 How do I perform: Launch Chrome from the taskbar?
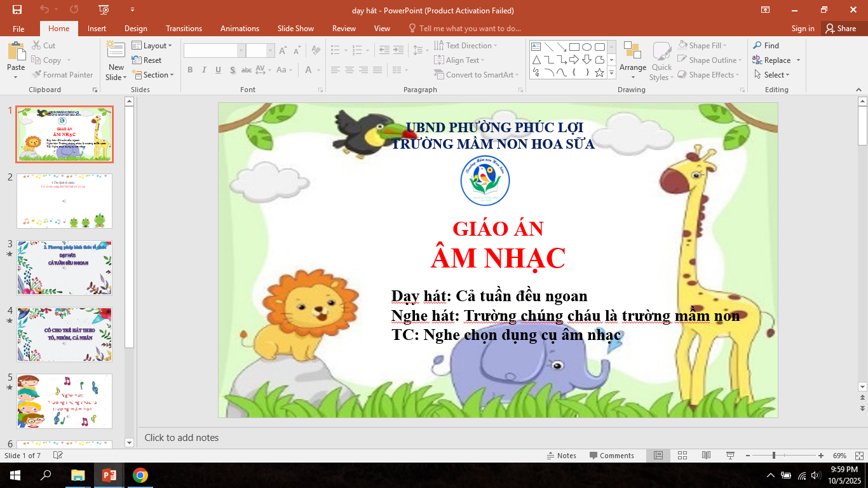[x=140, y=475]
